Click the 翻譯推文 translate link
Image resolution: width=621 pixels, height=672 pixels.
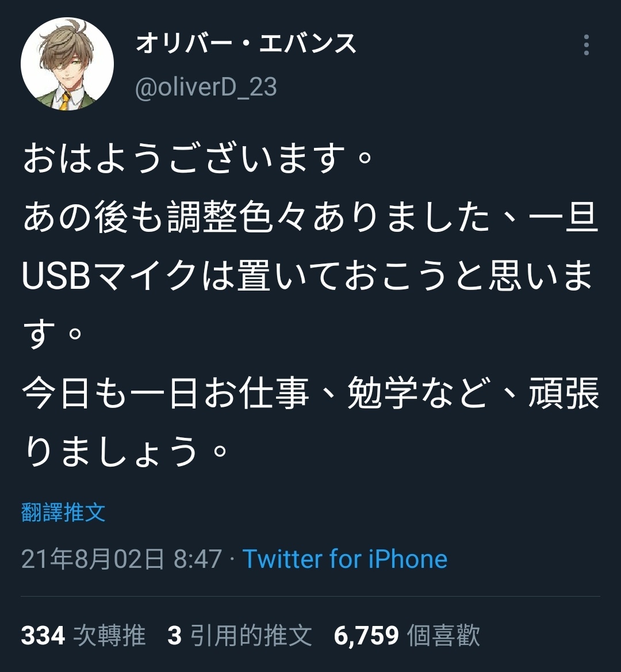(x=63, y=512)
